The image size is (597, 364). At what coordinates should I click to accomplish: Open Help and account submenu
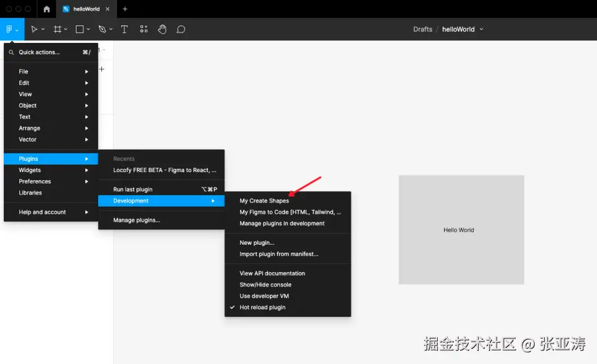click(51, 212)
